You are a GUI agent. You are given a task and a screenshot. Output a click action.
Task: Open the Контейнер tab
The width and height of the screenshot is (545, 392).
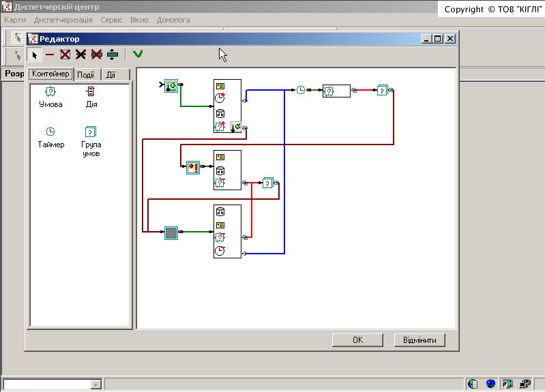point(50,74)
